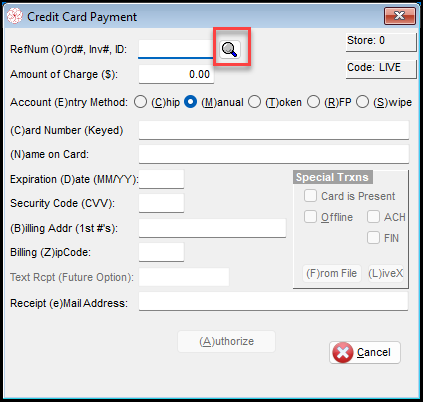This screenshot has width=423, height=402.
Task: Enable the ACH checkbox
Action: [x=373, y=217]
